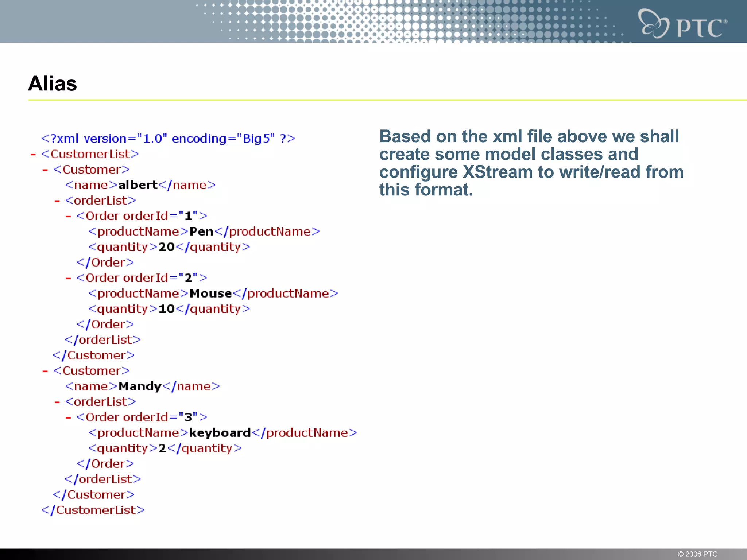
Task: Select the productName value Pen
Action: pos(201,232)
